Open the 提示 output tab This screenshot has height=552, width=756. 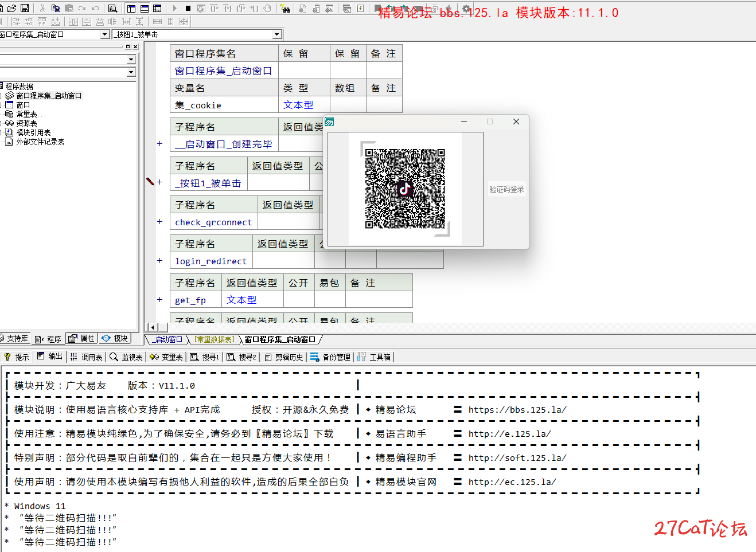[x=17, y=357]
